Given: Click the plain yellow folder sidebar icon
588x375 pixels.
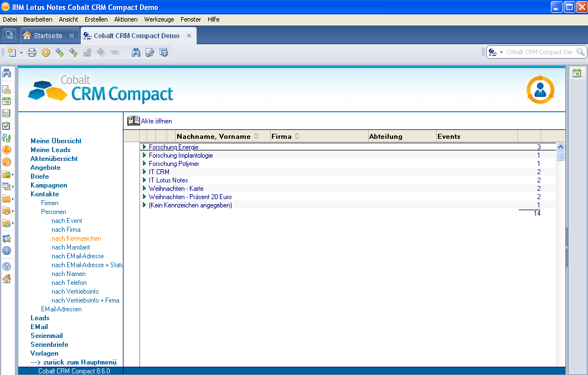Looking at the screenshot, I should (7, 199).
